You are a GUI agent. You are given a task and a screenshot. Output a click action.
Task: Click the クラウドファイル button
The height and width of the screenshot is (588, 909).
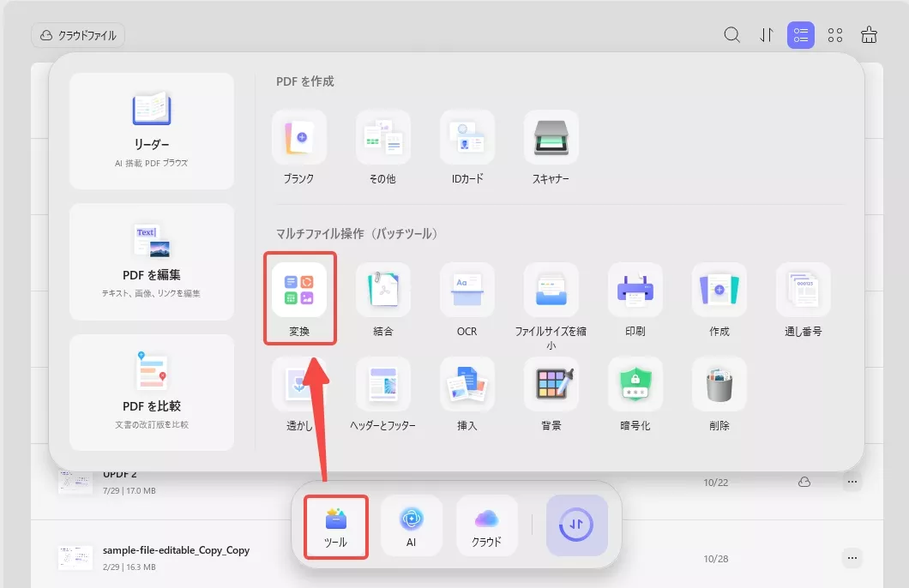[x=78, y=35]
